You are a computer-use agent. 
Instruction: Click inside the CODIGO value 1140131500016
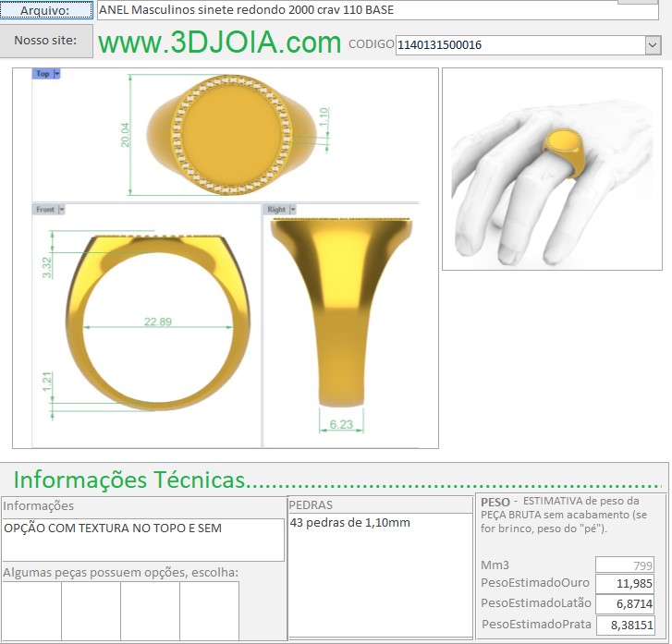[x=518, y=44]
